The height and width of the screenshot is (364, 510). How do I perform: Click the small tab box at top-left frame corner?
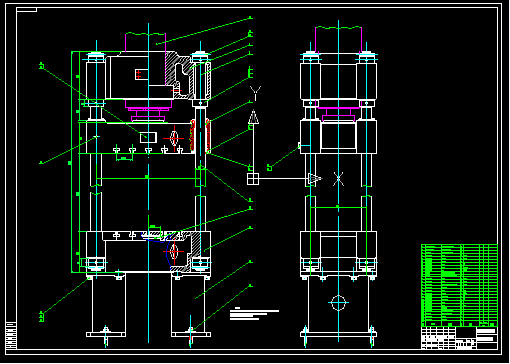pyautogui.click(x=27, y=10)
